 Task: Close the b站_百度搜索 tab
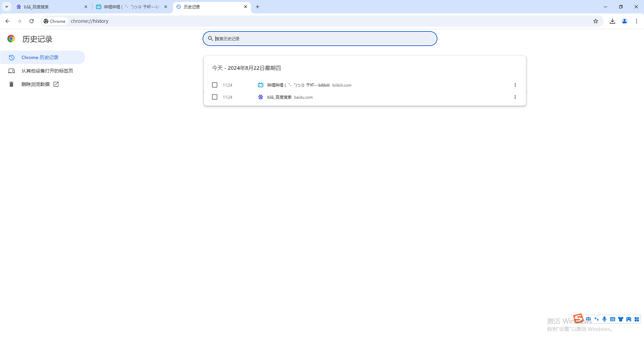click(x=86, y=7)
